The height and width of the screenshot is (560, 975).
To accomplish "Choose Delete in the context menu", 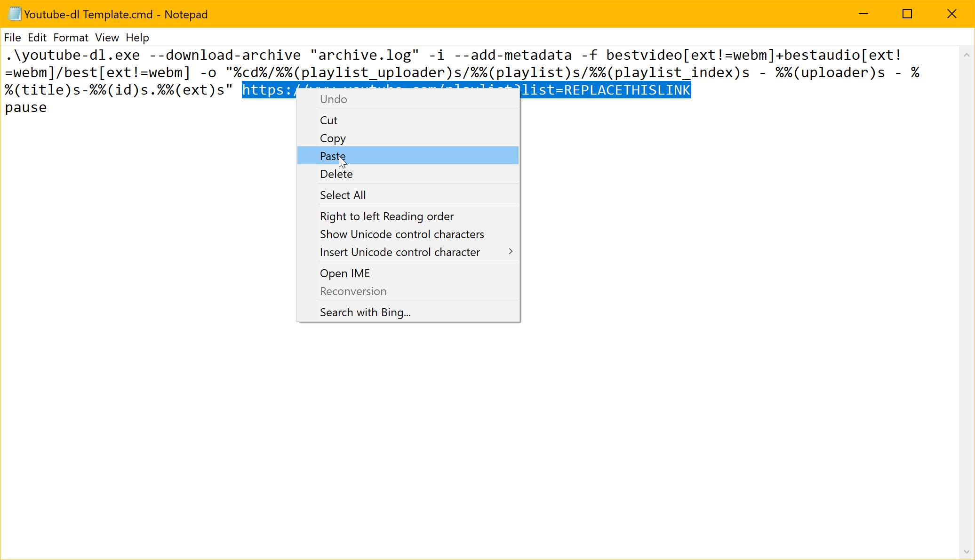I will click(408, 174).
